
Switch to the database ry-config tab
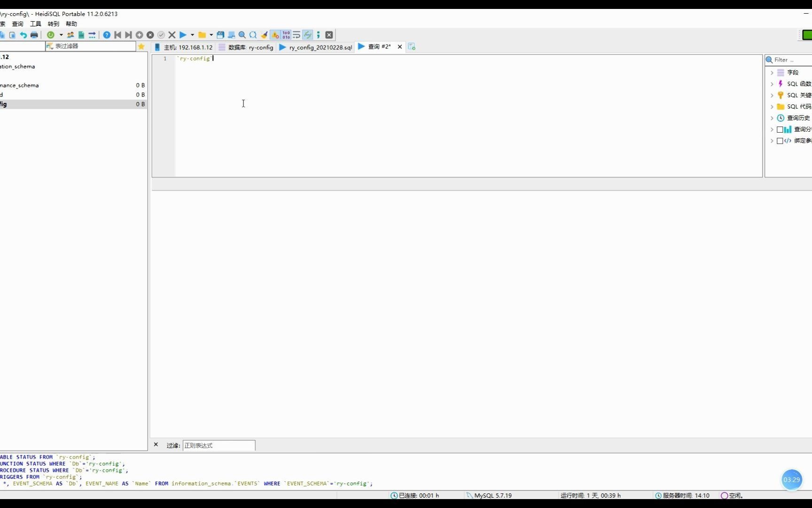(x=246, y=47)
